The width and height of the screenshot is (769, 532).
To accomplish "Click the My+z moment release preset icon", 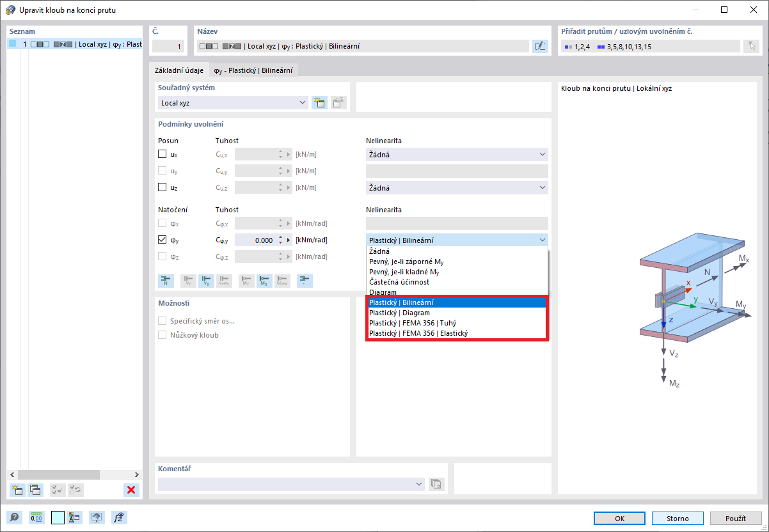I will pos(282,280).
